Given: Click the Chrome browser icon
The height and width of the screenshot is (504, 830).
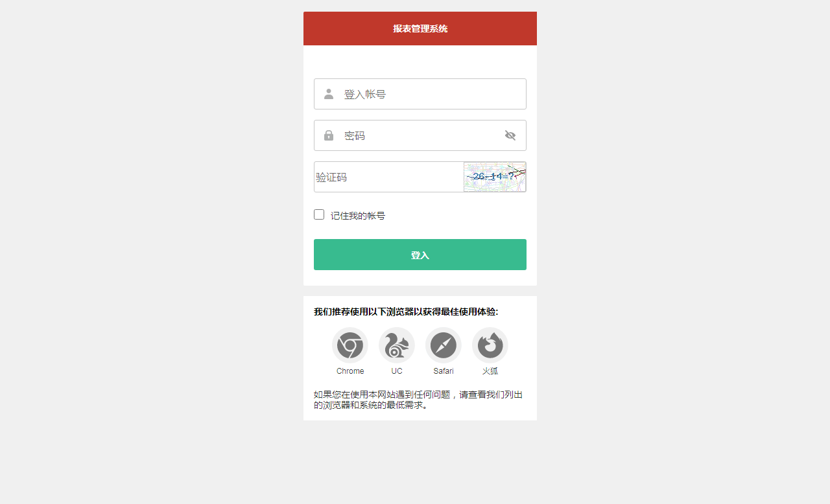Looking at the screenshot, I should point(350,345).
